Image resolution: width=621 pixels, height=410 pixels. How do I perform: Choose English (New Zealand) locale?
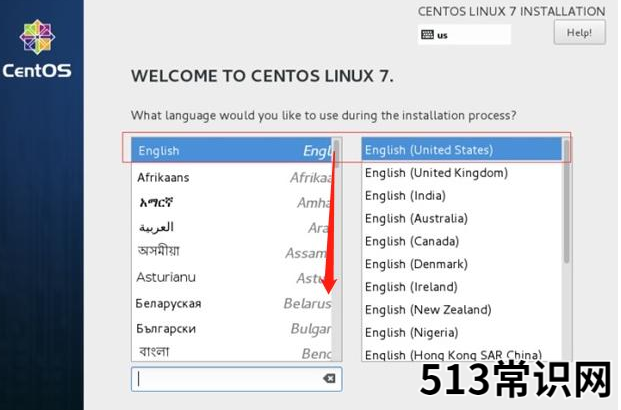(462, 309)
